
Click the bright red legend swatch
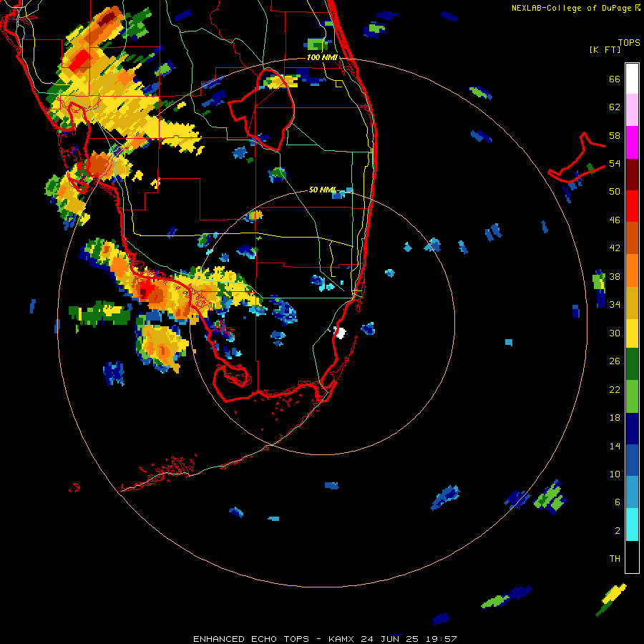[x=632, y=206]
